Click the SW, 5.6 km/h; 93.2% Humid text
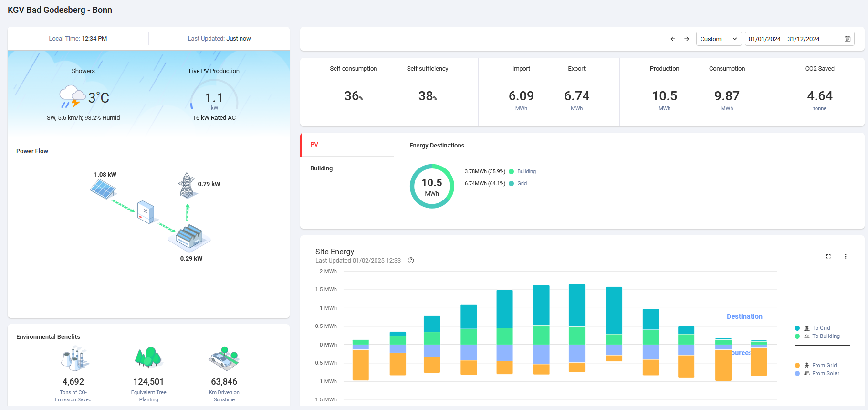Viewport: 868px width, 410px height. 83,118
